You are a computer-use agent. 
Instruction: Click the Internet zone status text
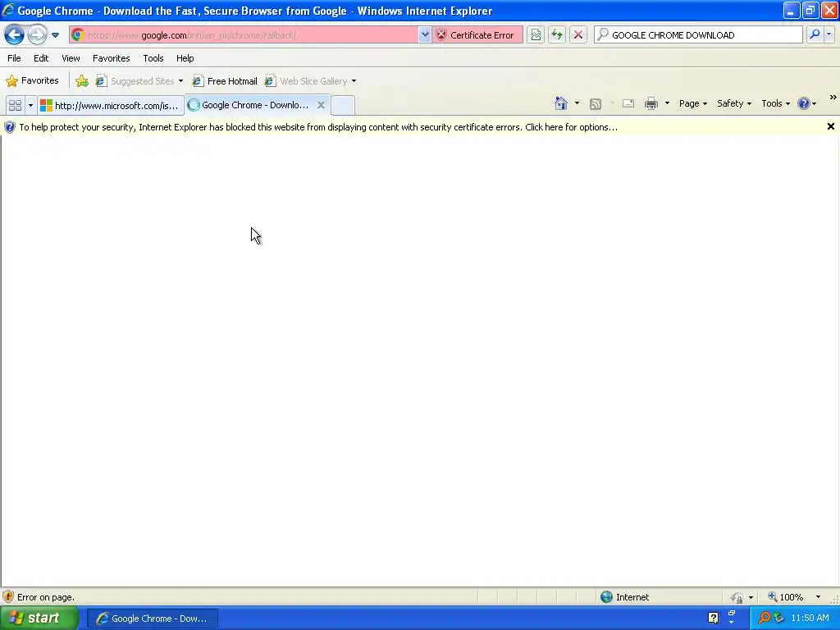click(x=632, y=597)
